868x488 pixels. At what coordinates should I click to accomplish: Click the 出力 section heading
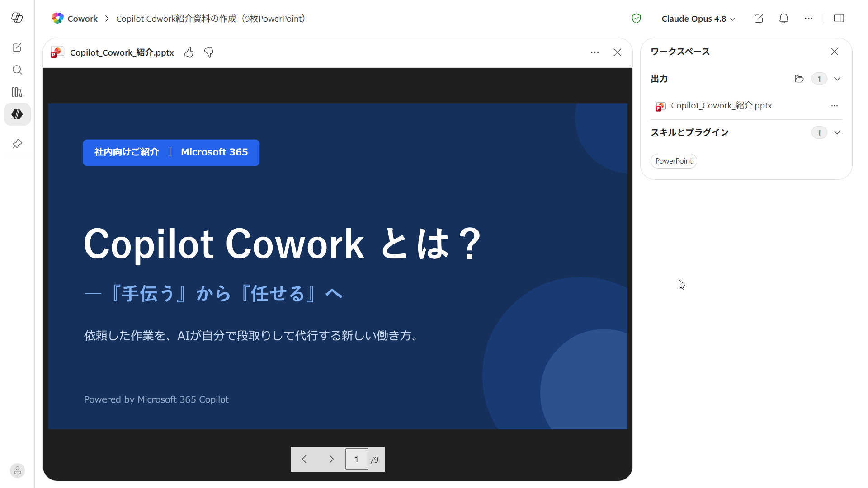(659, 79)
